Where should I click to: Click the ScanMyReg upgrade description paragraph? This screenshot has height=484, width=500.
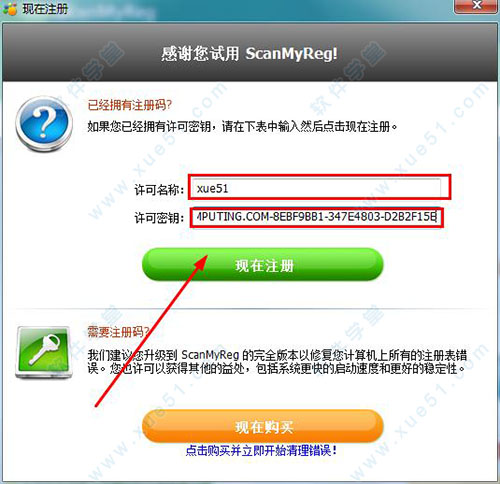(x=277, y=362)
